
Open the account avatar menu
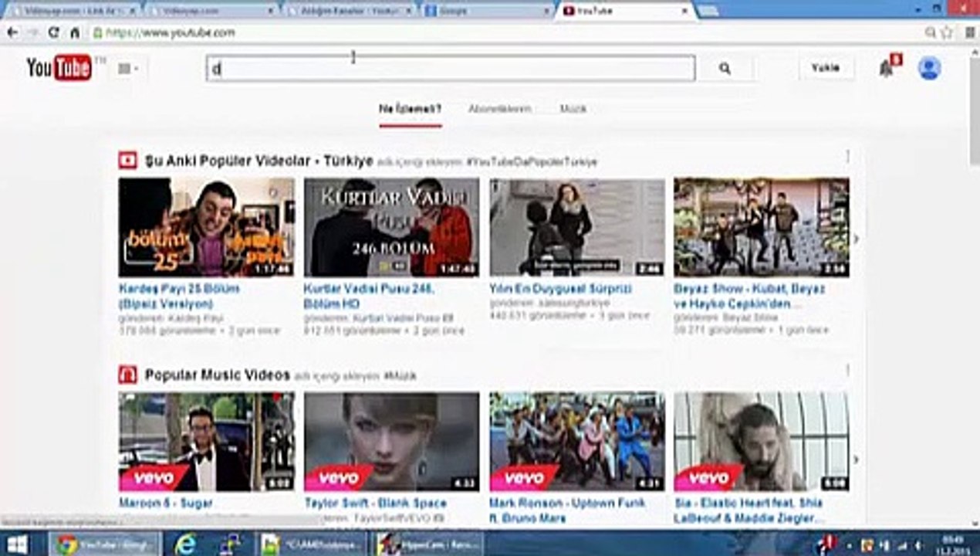pos(929,68)
